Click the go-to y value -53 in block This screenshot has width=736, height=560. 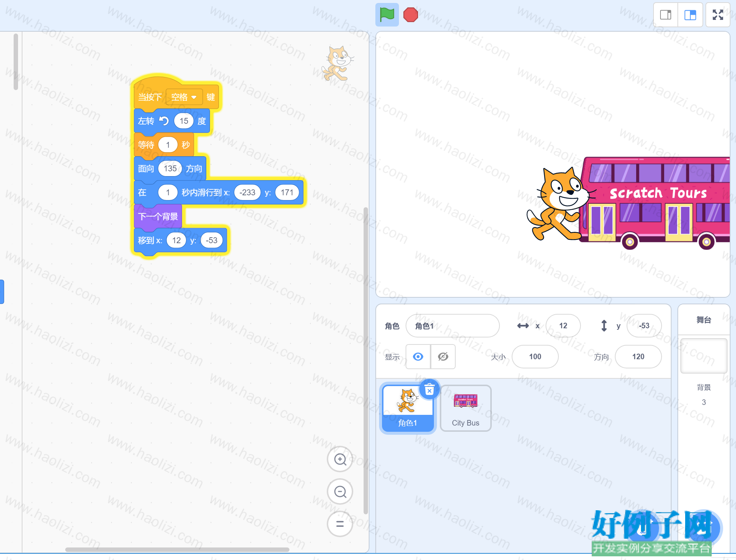pos(211,240)
